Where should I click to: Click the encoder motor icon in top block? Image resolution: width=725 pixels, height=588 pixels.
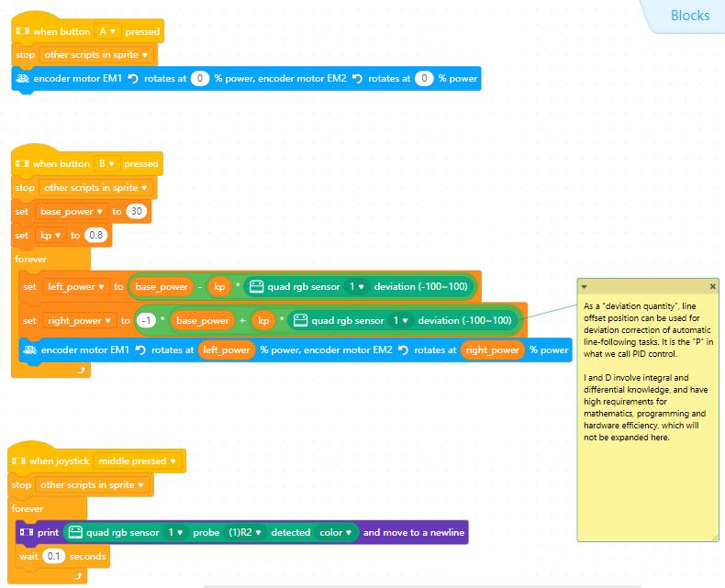click(23, 79)
